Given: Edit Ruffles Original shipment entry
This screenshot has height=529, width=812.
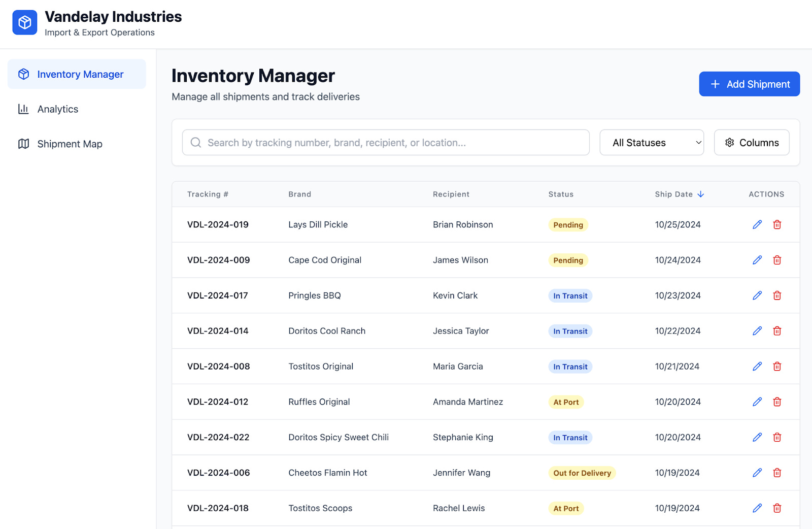Looking at the screenshot, I should (x=757, y=402).
